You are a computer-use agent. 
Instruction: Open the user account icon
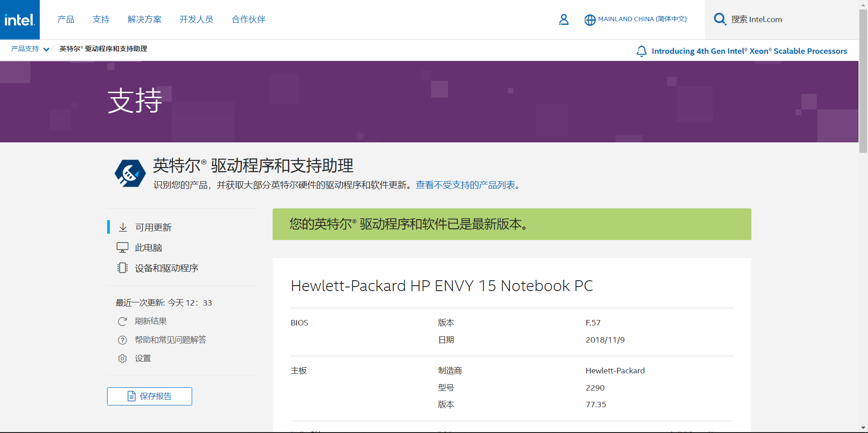click(x=564, y=19)
